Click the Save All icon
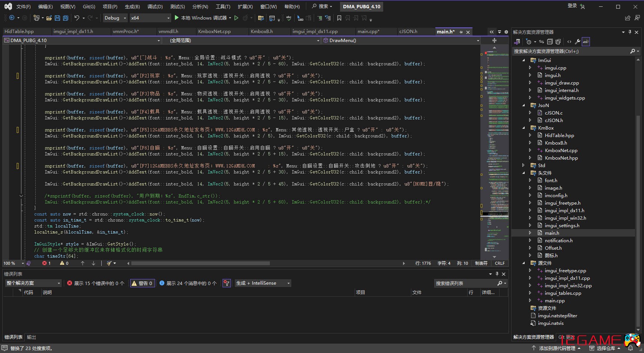This screenshot has width=644, height=353. [x=65, y=18]
